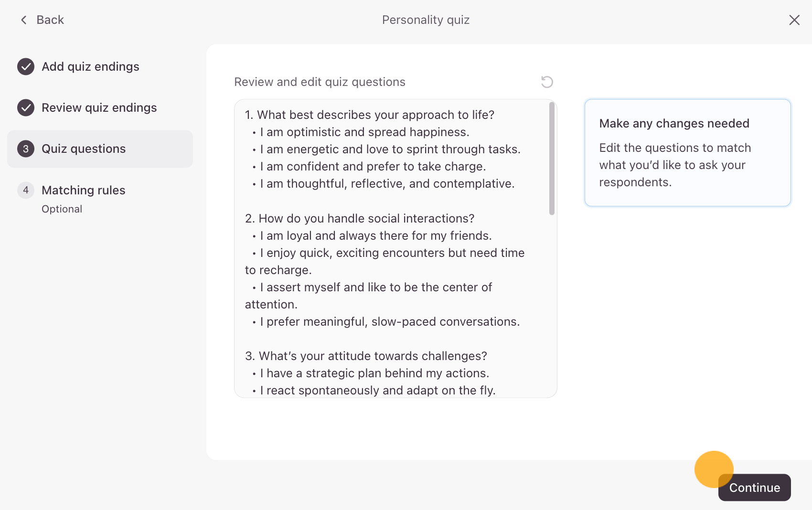
Task: Jump to the Matching rules step
Action: click(84, 190)
